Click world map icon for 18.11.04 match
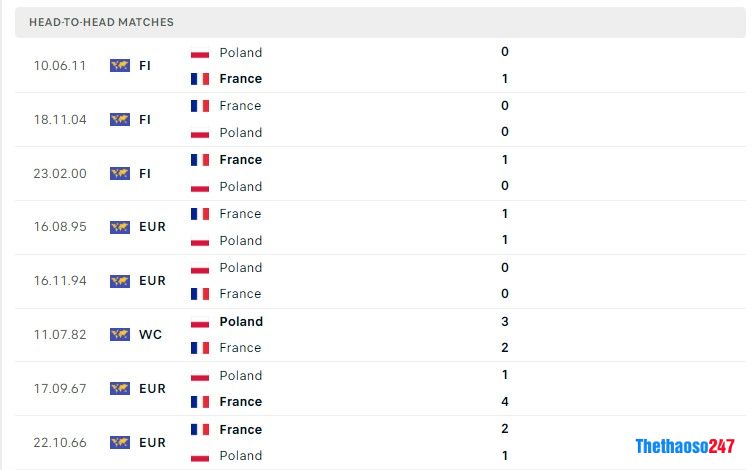The width and height of the screenshot is (752, 470). tap(119, 119)
